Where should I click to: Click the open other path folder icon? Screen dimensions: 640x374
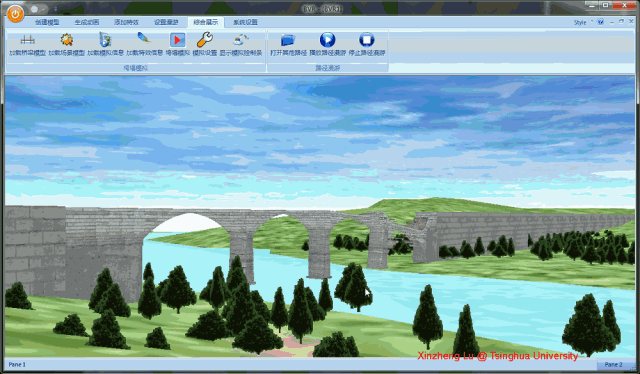pos(288,40)
